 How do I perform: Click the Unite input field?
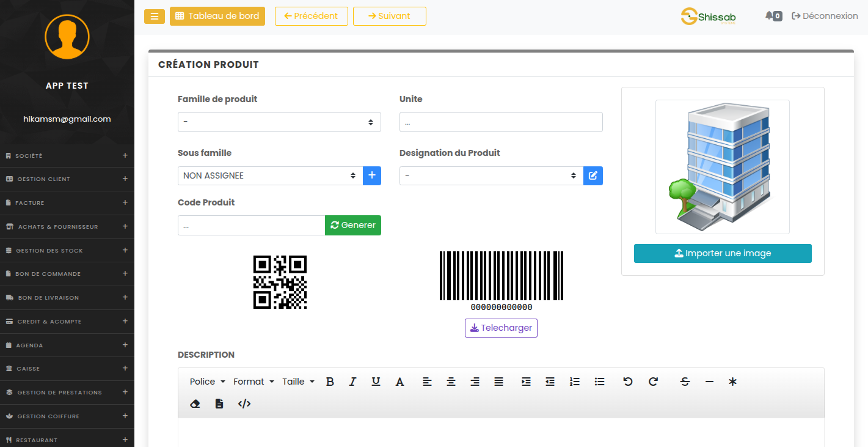pos(501,122)
